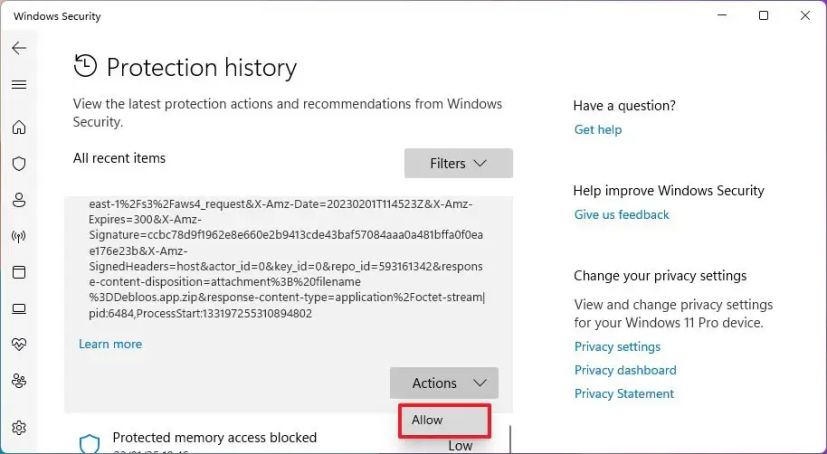Open the hamburger navigation menu
The height and width of the screenshot is (454, 827).
coord(19,85)
